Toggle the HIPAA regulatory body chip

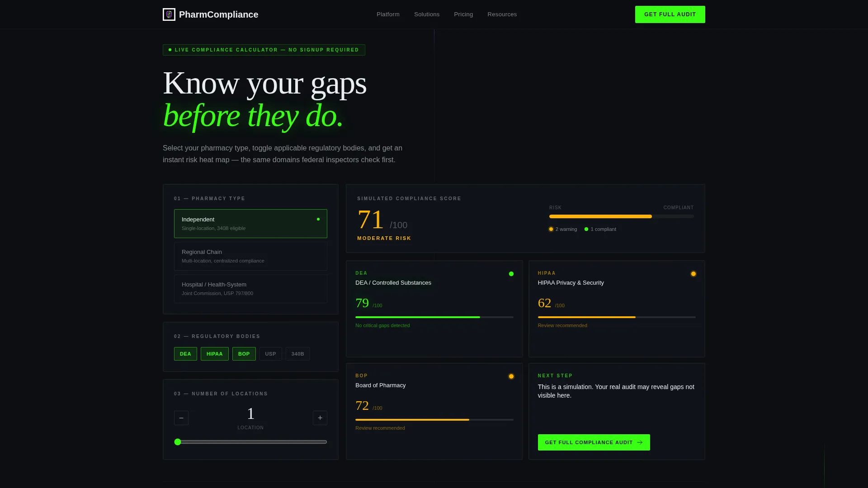click(x=215, y=354)
